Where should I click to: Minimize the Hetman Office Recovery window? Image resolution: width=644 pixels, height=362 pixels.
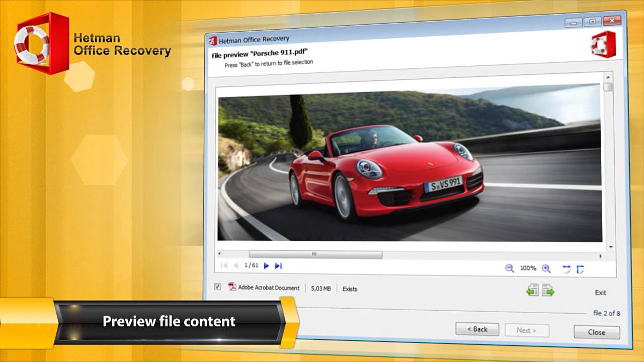[x=573, y=23]
